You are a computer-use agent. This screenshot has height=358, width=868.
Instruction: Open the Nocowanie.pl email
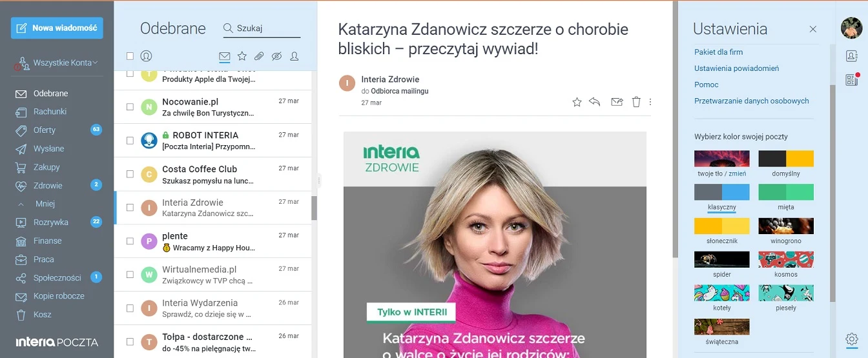coord(213,107)
